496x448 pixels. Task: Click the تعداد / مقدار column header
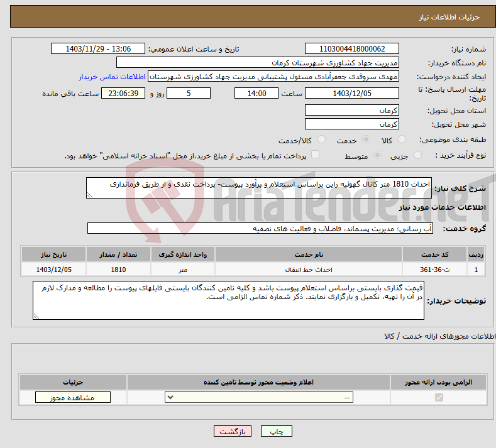pos(118,254)
